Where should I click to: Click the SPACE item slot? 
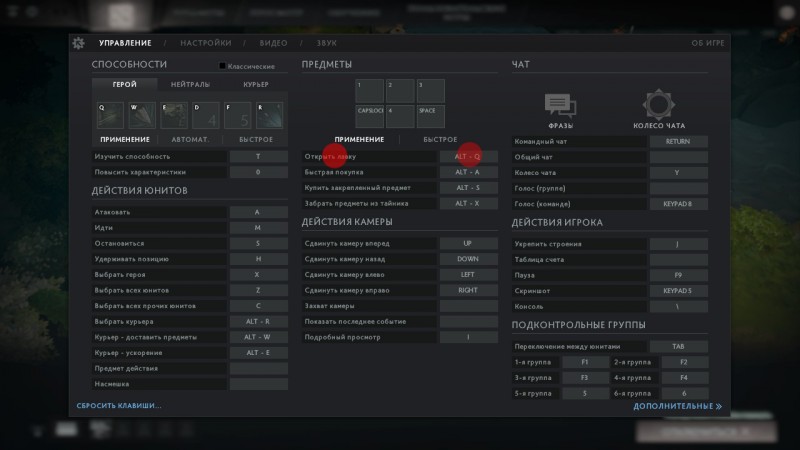(430, 115)
